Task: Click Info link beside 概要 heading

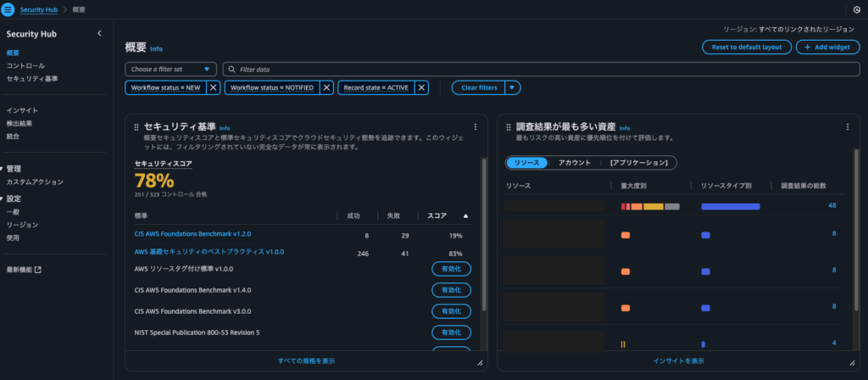Action: coord(156,48)
